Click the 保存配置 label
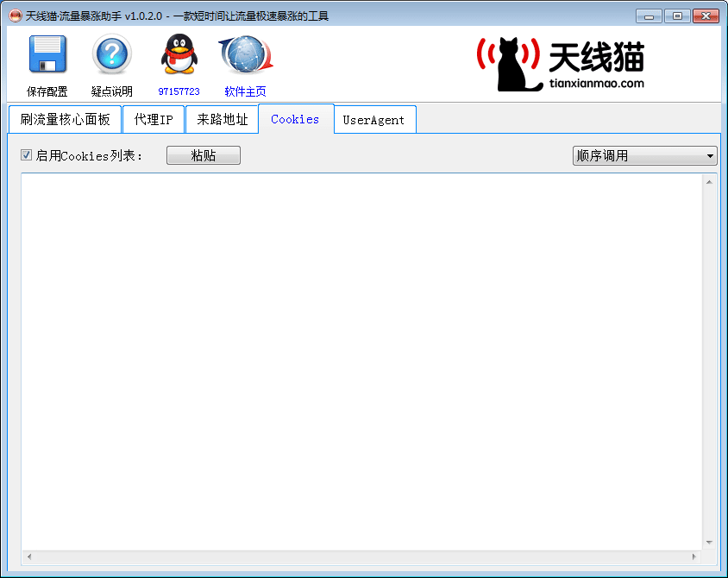Image resolution: width=728 pixels, height=578 pixels. pyautogui.click(x=47, y=91)
